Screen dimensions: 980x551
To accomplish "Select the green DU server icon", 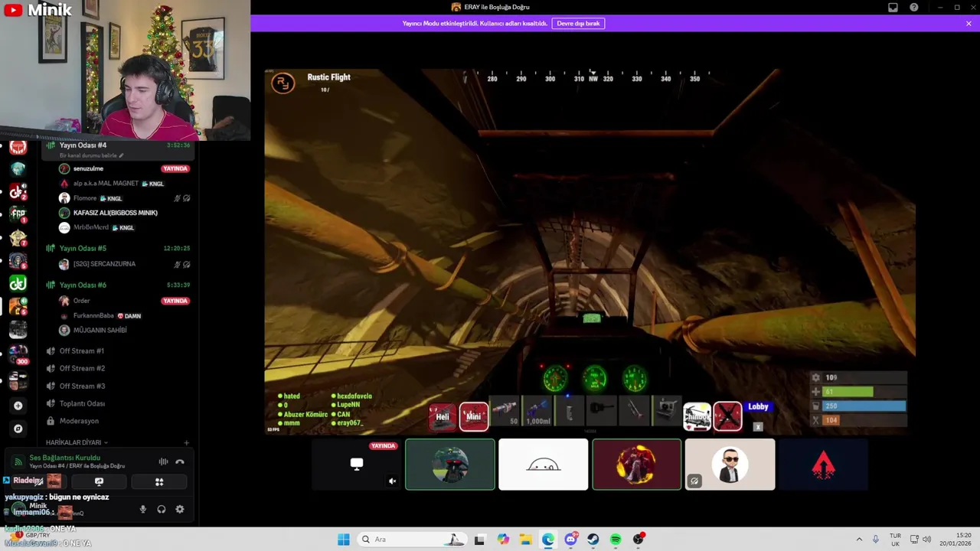I will 18,284.
